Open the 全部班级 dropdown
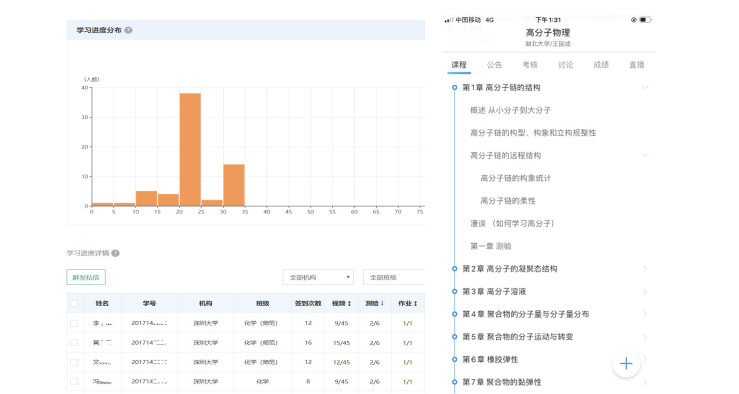This screenshot has width=739, height=394. (x=394, y=277)
